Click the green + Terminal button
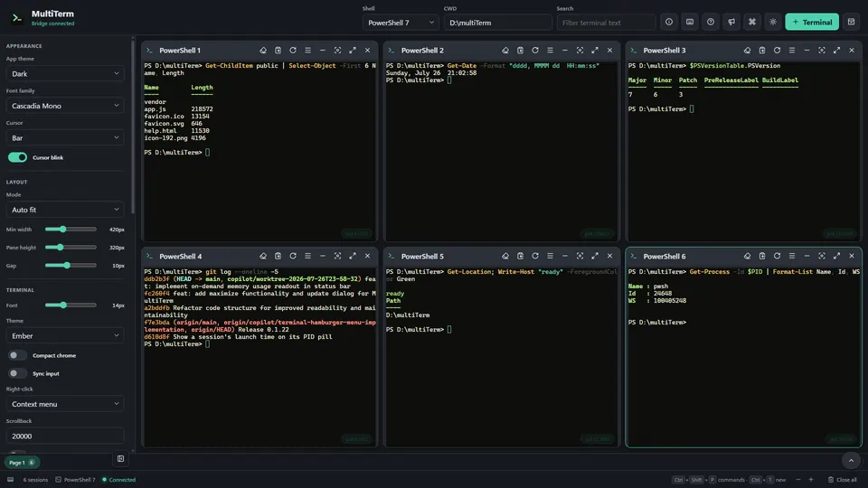Screen dimensions: 868x488 812,22
